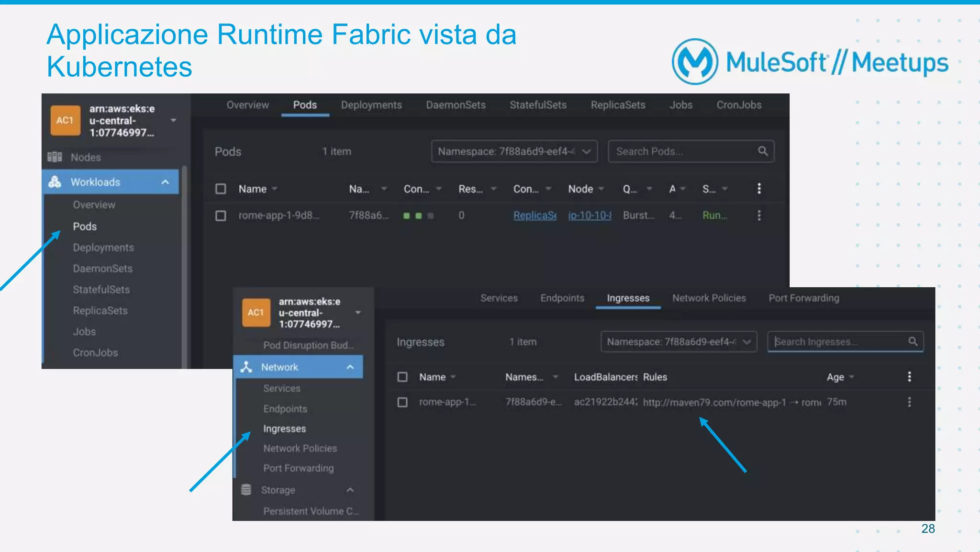Image resolution: width=980 pixels, height=552 pixels.
Task: Focus the Search Ingresses field
Action: (x=845, y=342)
